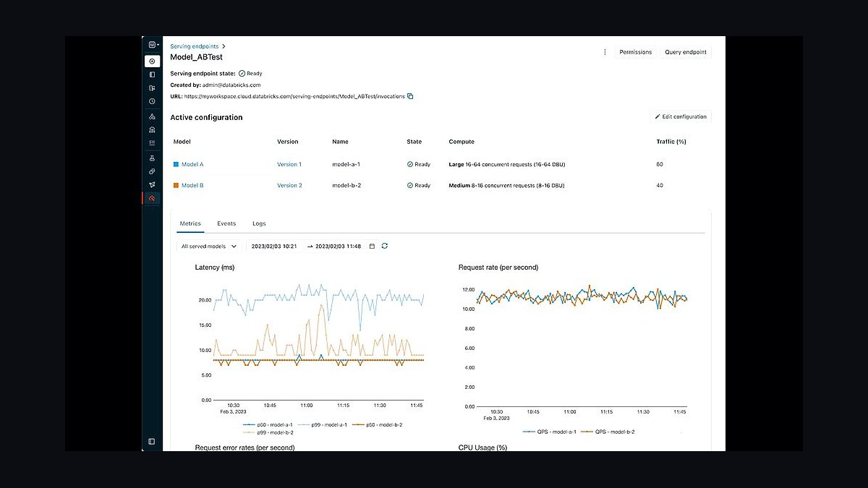Switch to the Metrics tab

coord(190,224)
